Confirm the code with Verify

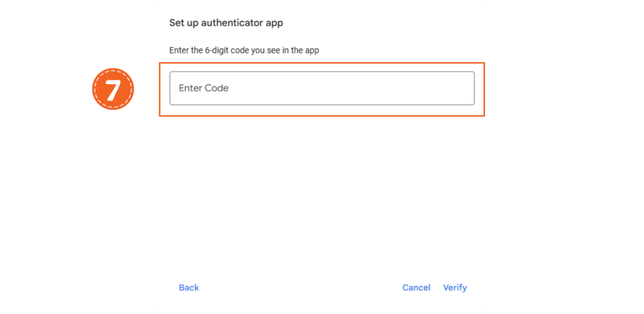click(455, 288)
